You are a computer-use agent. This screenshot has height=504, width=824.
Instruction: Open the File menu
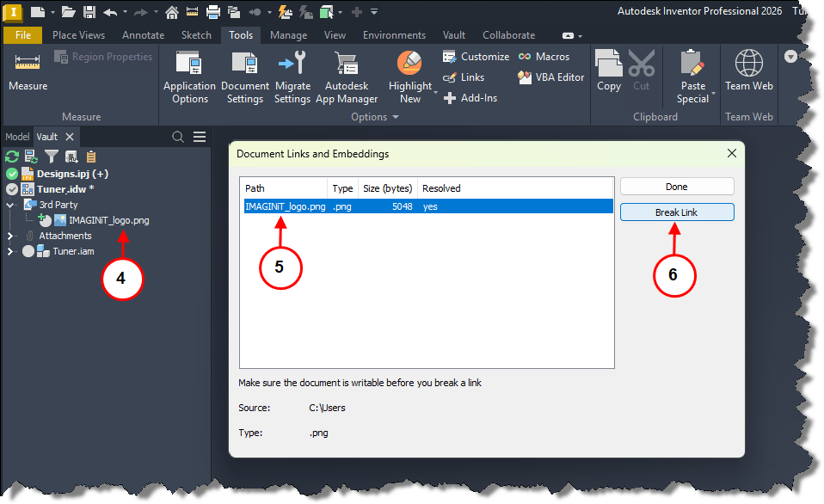coord(23,35)
